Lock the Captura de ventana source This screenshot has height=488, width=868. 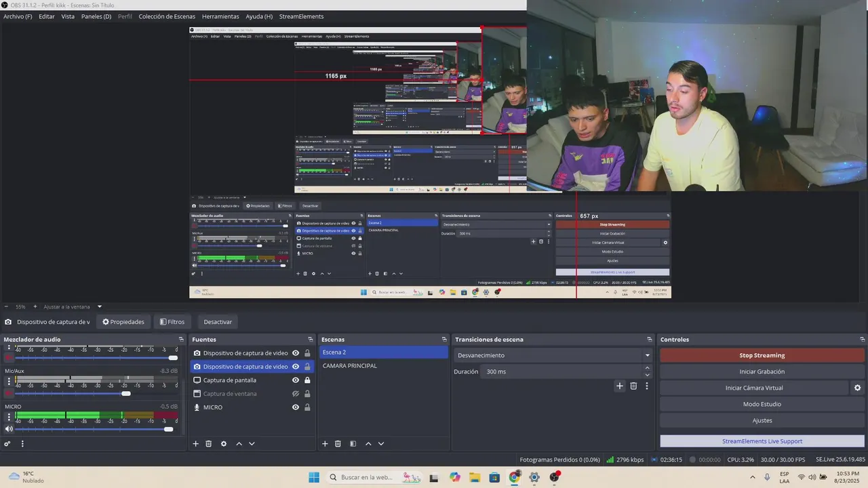pos(307,394)
